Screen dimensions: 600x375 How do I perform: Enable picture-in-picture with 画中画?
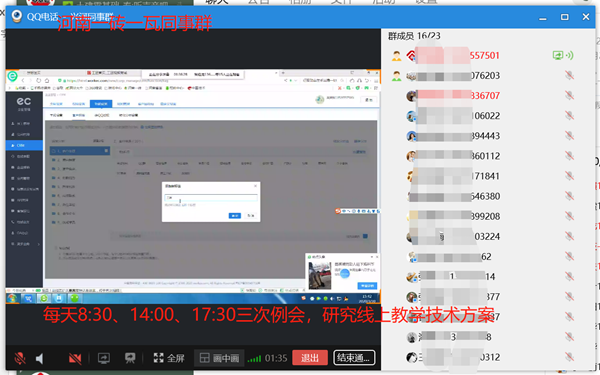click(219, 358)
